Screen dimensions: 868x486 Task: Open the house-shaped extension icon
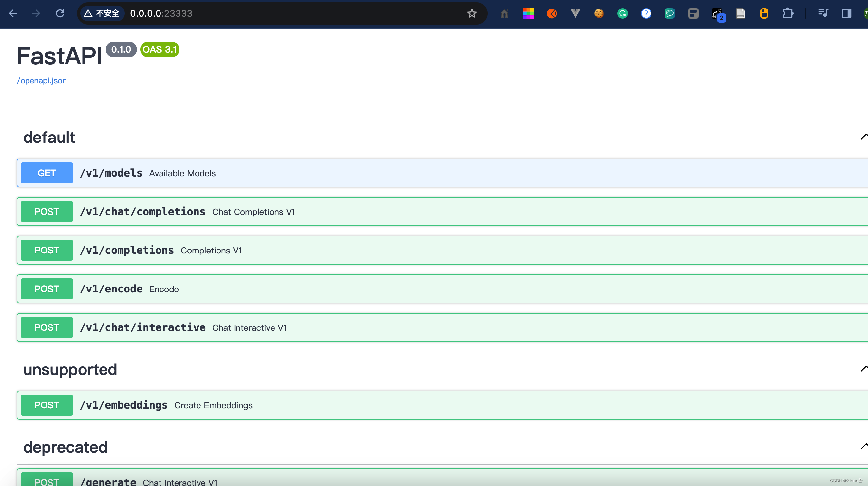pyautogui.click(x=504, y=13)
